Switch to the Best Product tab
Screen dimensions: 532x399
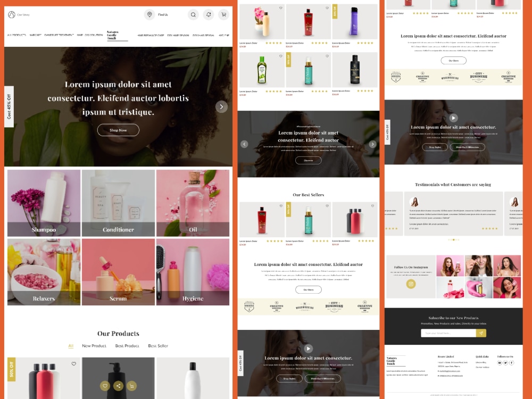[127, 346]
